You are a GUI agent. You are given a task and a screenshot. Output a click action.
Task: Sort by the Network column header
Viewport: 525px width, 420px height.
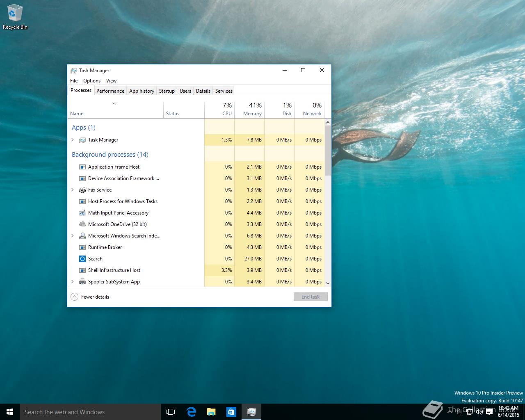[309, 109]
